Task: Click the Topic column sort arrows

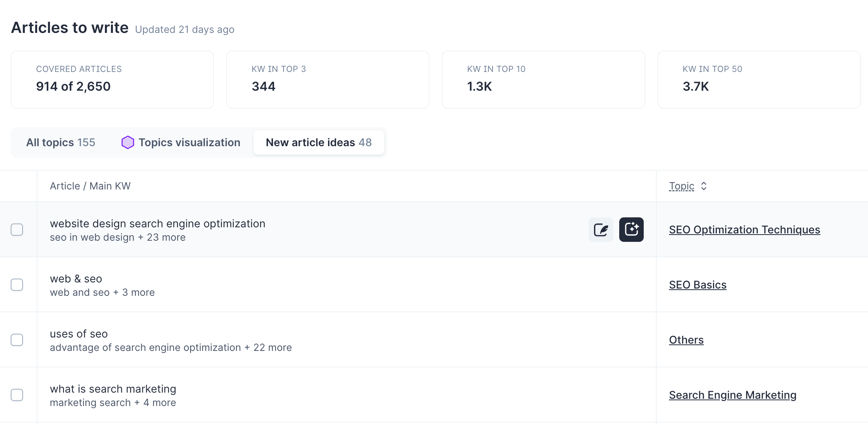Action: [704, 186]
